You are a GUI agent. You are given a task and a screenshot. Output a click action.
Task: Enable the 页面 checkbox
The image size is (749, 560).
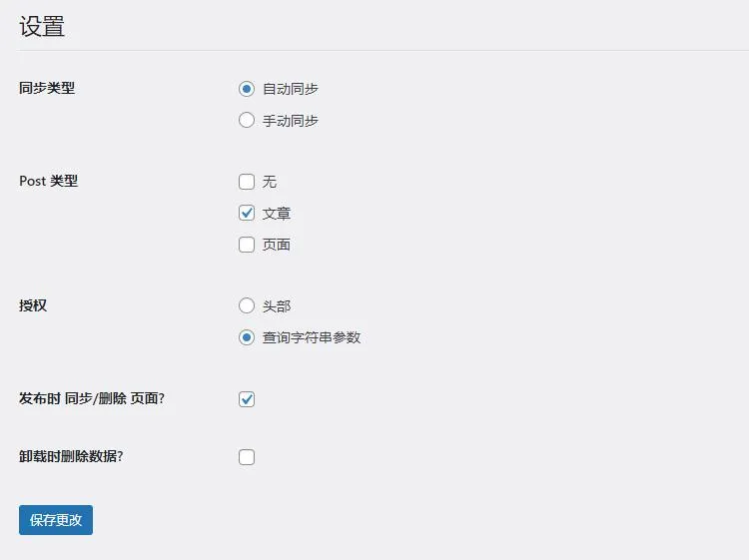[x=247, y=245]
